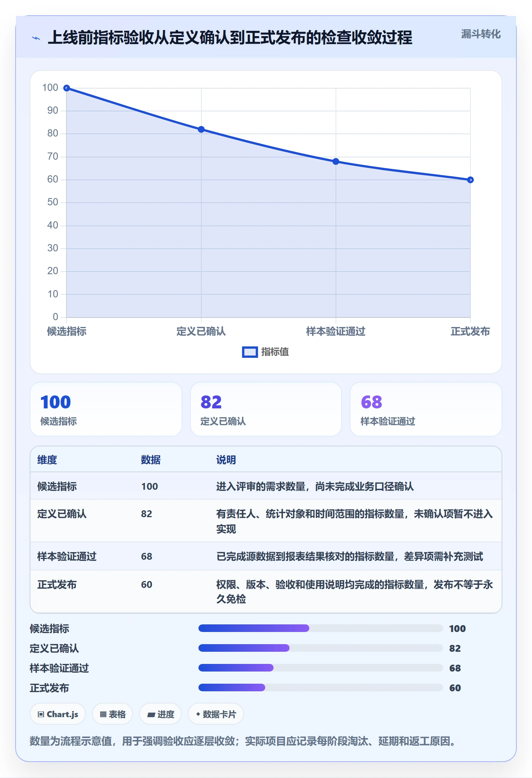Click the 定义已确认 x-axis label
This screenshot has width=532, height=778.
pos(201,332)
